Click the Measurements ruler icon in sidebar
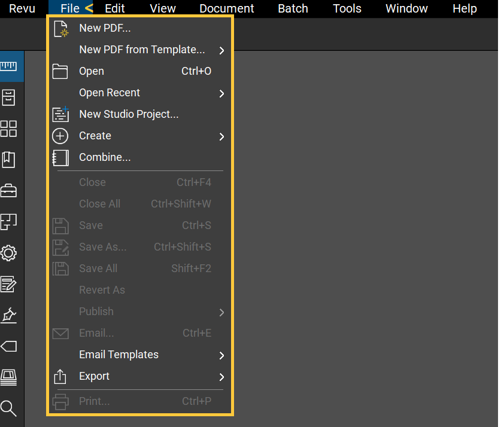This screenshot has width=504, height=427. [9, 66]
